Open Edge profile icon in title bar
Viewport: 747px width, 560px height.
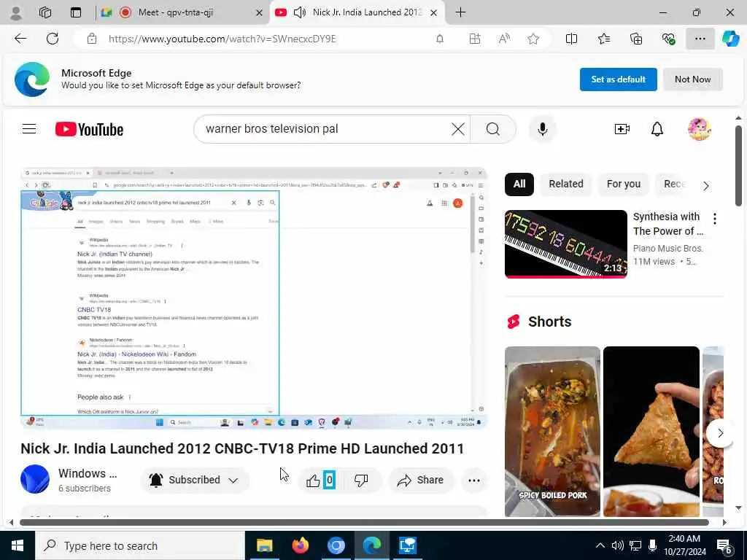click(x=16, y=13)
